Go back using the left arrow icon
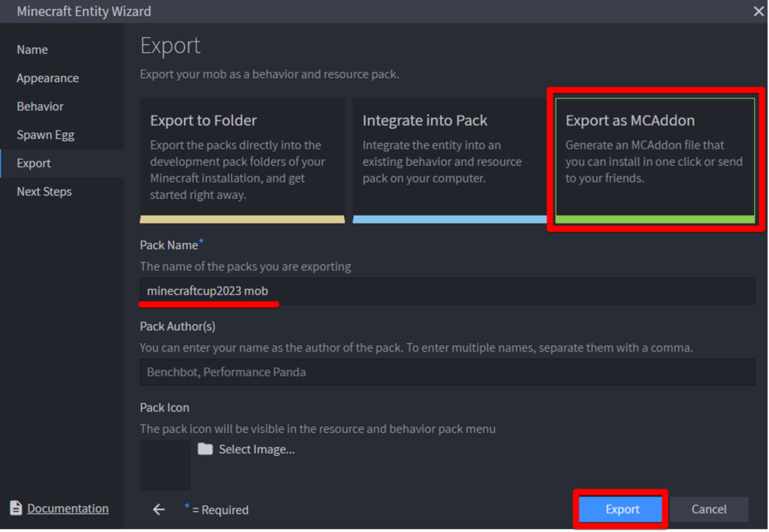The image size is (769, 532). click(x=158, y=509)
